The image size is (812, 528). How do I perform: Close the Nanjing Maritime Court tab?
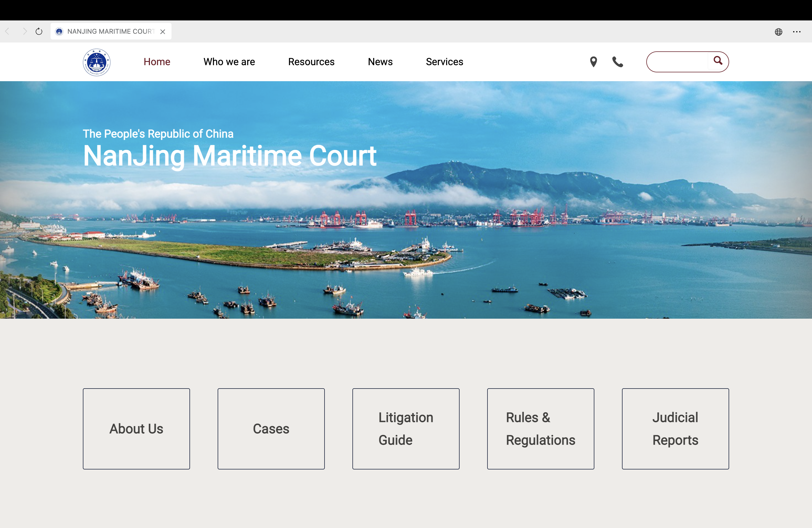tap(163, 32)
